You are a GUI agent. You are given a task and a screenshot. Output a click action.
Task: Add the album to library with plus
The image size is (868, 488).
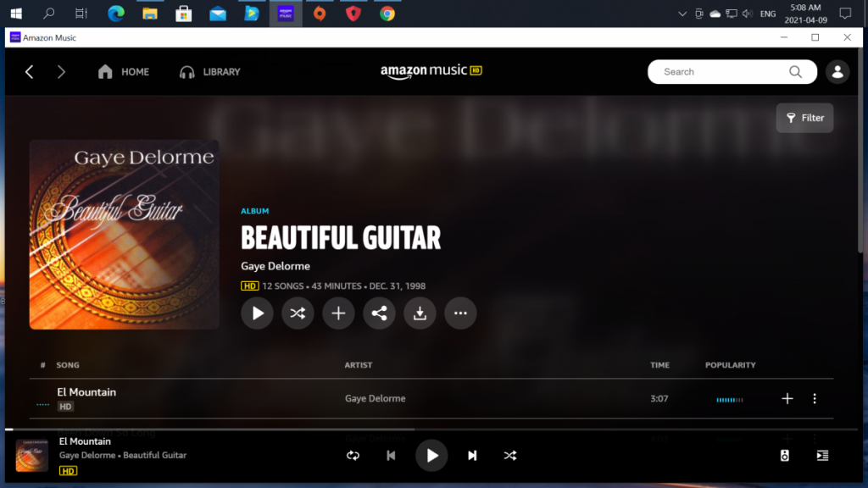(338, 313)
